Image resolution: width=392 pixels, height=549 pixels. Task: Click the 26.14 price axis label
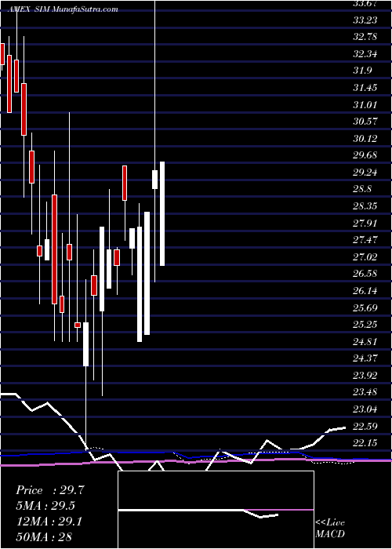tap(365, 291)
